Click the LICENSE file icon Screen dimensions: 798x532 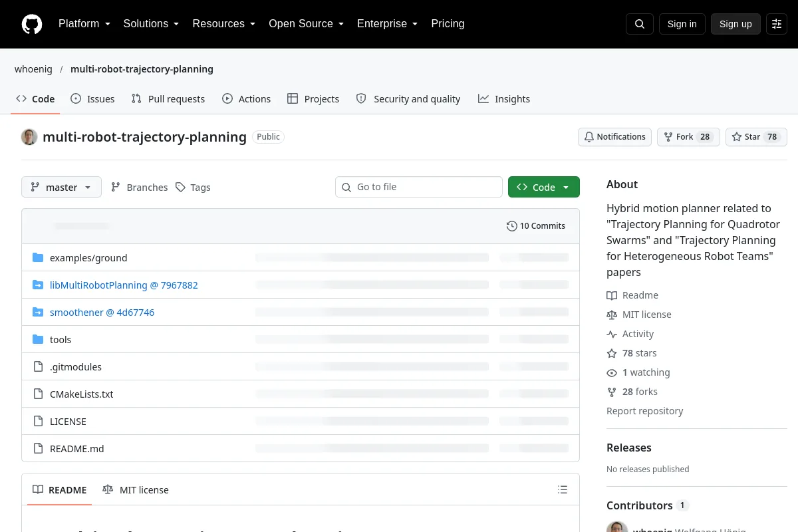tap(38, 422)
